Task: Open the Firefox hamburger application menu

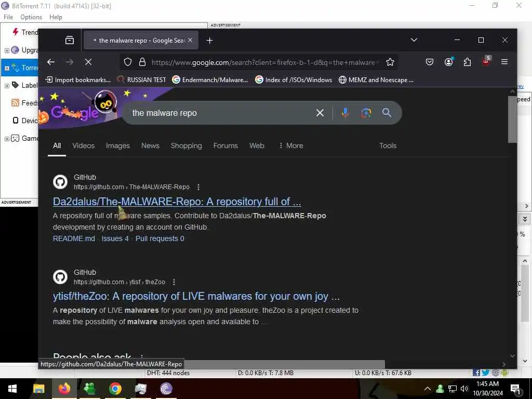Action: [x=504, y=62]
